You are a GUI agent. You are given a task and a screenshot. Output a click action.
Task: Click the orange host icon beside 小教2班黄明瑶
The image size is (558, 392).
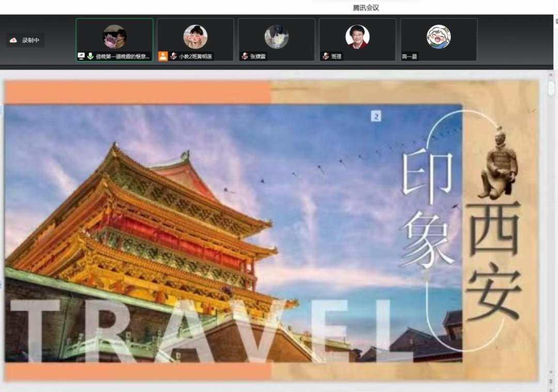(163, 56)
